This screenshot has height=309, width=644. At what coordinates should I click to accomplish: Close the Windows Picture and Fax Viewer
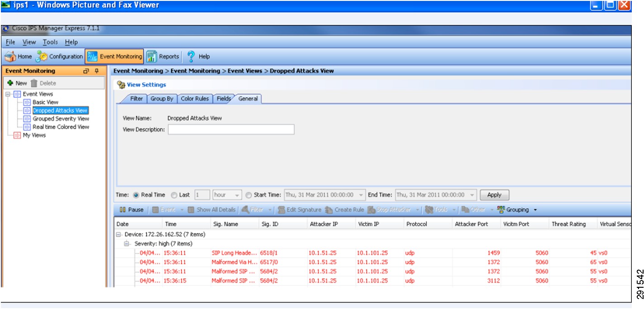(x=624, y=5)
